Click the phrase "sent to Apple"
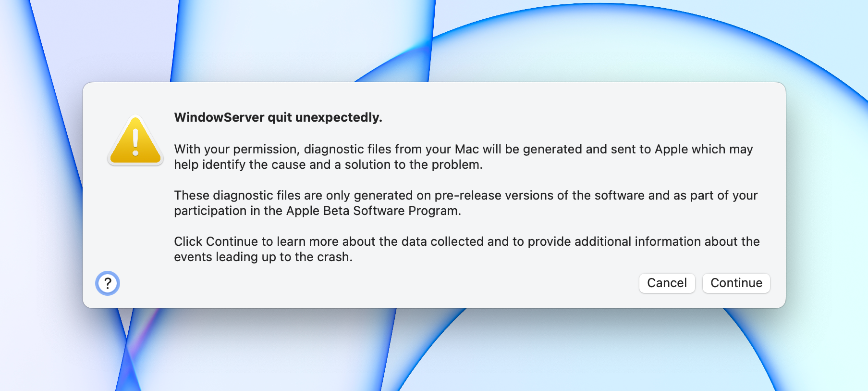 click(650, 150)
